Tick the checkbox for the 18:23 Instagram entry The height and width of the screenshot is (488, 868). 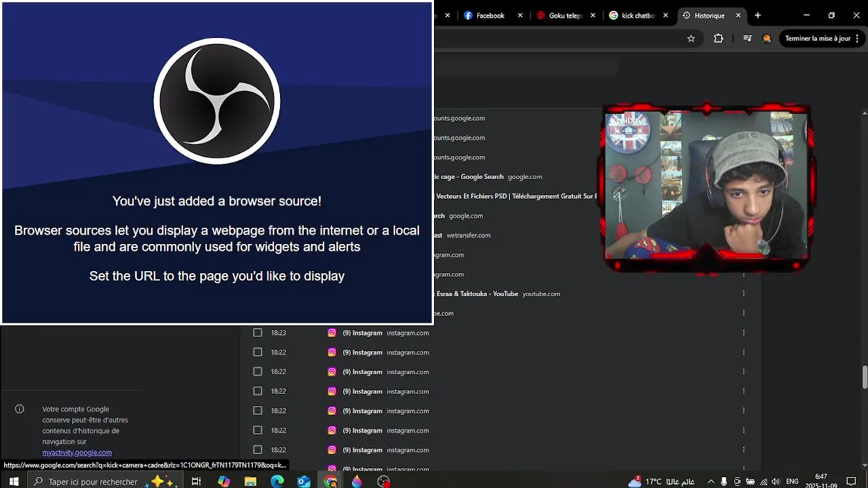[258, 333]
